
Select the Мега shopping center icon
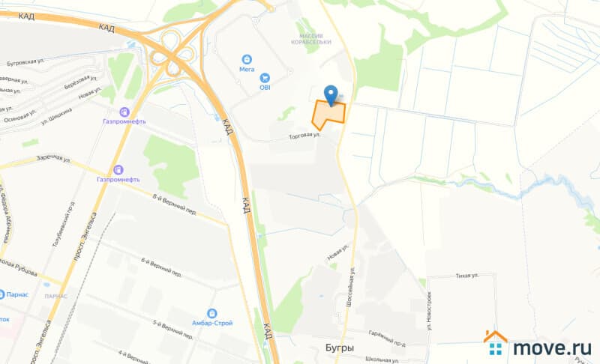point(247,59)
